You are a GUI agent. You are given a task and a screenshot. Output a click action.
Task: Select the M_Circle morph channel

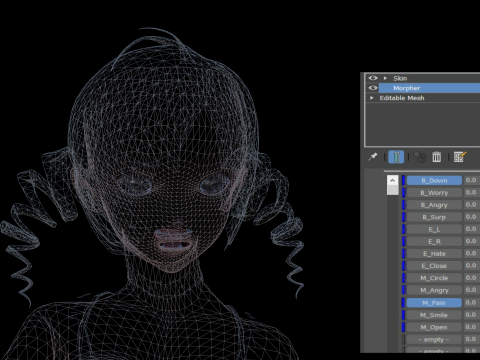pyautogui.click(x=434, y=278)
